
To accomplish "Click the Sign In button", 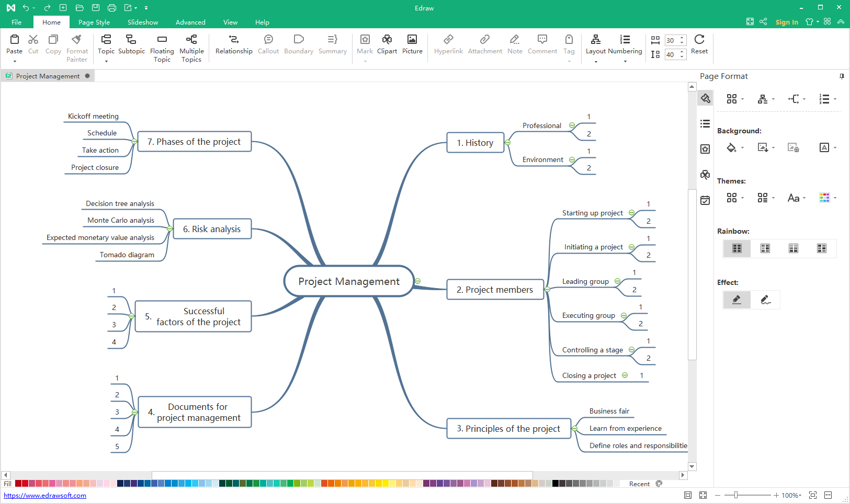I will [787, 22].
